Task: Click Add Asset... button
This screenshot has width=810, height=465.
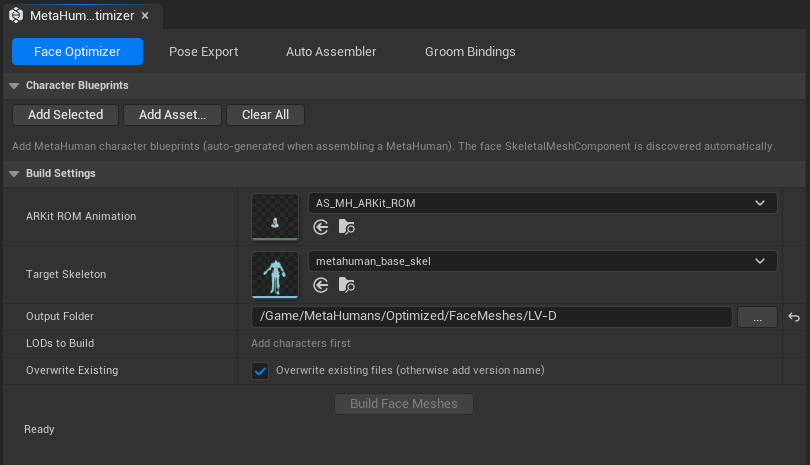Action: pyautogui.click(x=173, y=115)
